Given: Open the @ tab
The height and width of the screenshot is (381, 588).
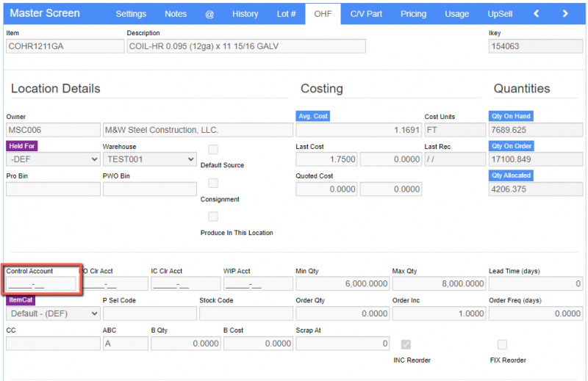Looking at the screenshot, I should coord(209,14).
